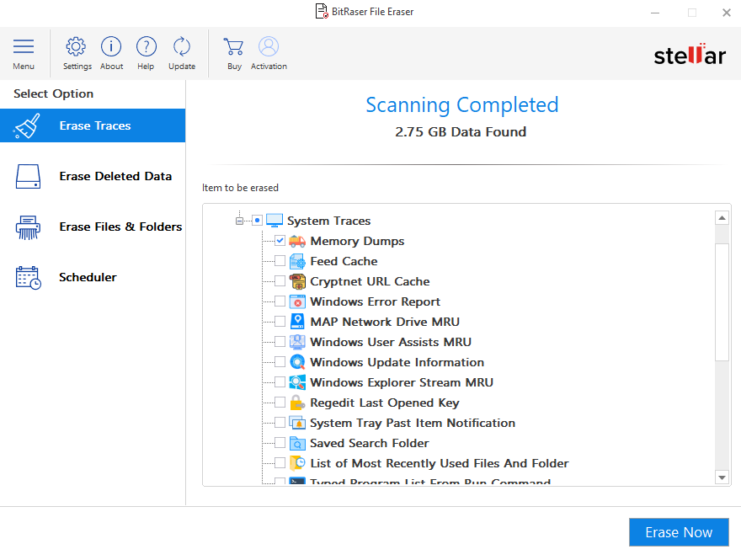This screenshot has width=741, height=560.
Task: Click the Erase Files & Folders shredder icon
Action: [28, 227]
